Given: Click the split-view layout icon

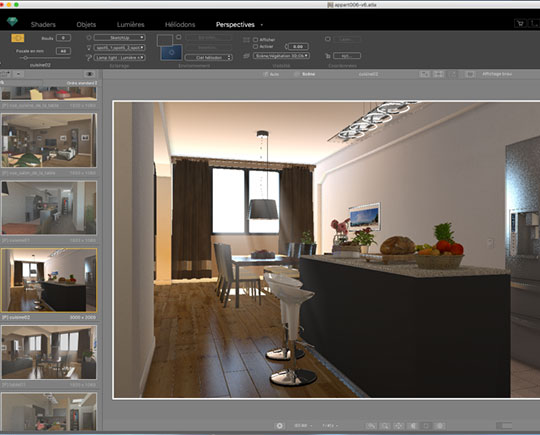Looking at the screenshot, I should (x=438, y=74).
